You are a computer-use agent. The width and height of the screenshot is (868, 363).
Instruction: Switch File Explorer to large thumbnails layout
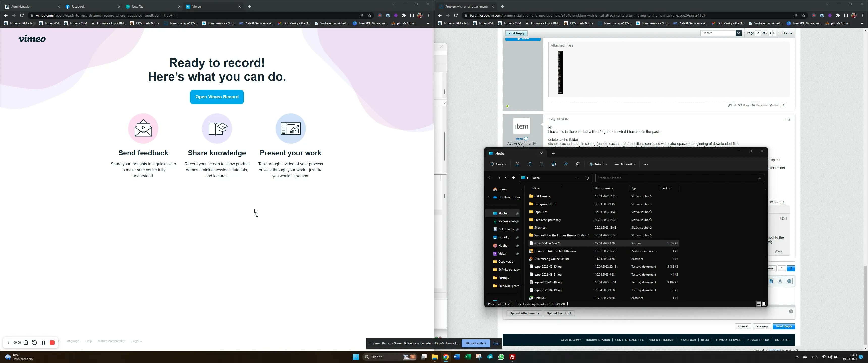point(764,304)
